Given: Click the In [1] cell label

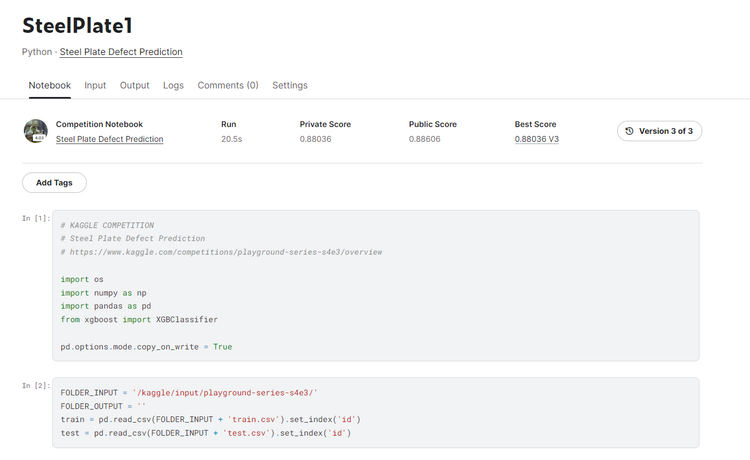Looking at the screenshot, I should tap(36, 218).
